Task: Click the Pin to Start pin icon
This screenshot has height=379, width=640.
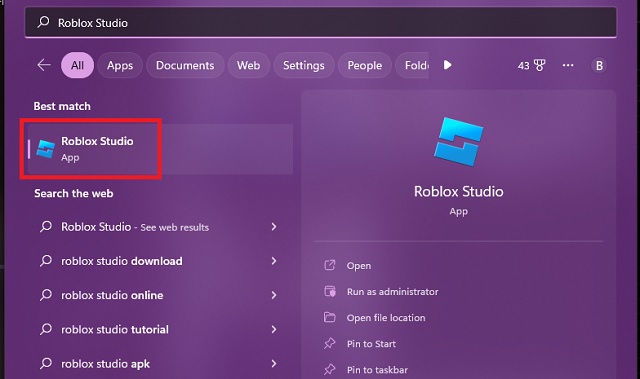Action: [x=329, y=344]
